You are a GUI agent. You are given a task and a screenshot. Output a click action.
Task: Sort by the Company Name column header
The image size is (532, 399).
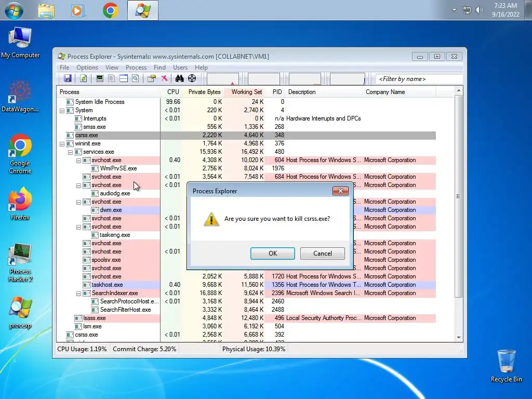pyautogui.click(x=400, y=92)
